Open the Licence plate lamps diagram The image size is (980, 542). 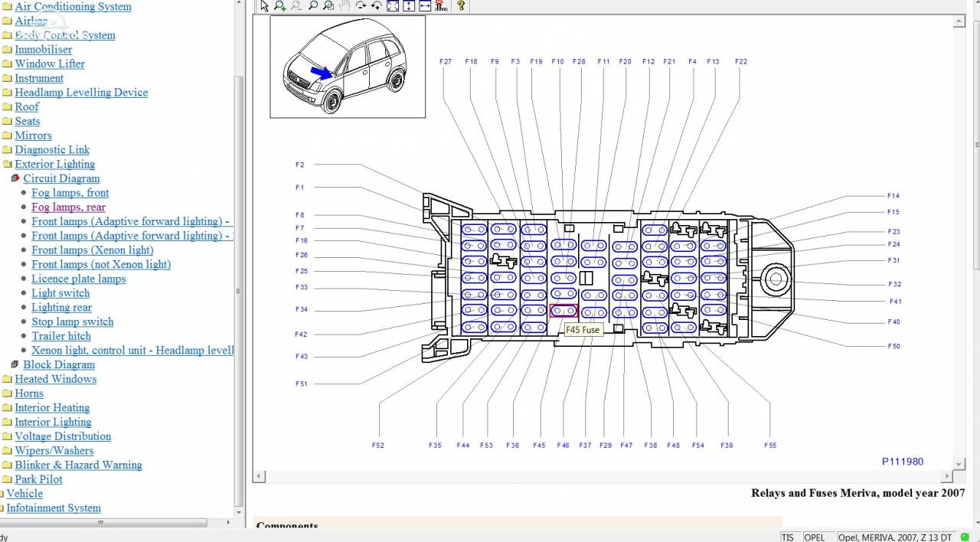coord(78,279)
